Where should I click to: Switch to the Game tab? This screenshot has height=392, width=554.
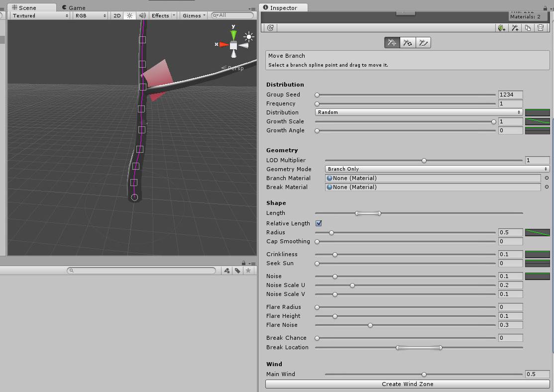pos(74,7)
